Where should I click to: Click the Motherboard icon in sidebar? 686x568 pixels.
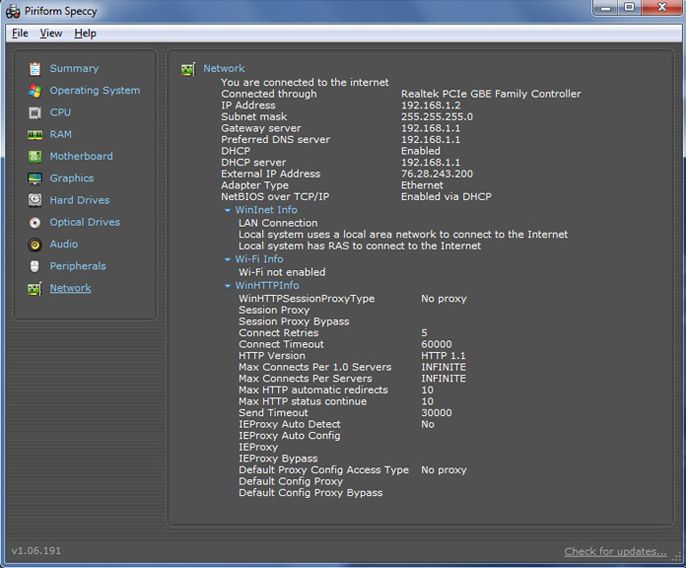(35, 156)
